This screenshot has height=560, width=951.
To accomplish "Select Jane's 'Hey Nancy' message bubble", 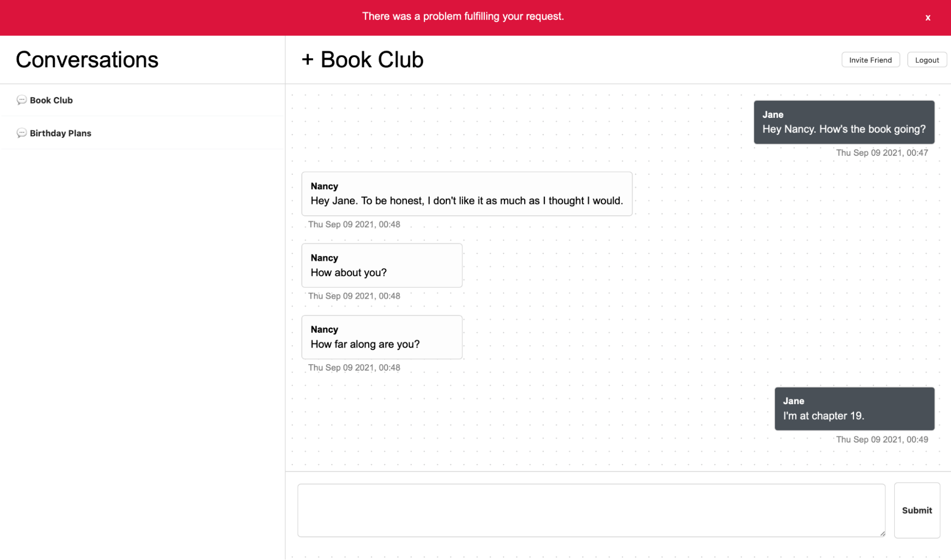I will pyautogui.click(x=844, y=122).
